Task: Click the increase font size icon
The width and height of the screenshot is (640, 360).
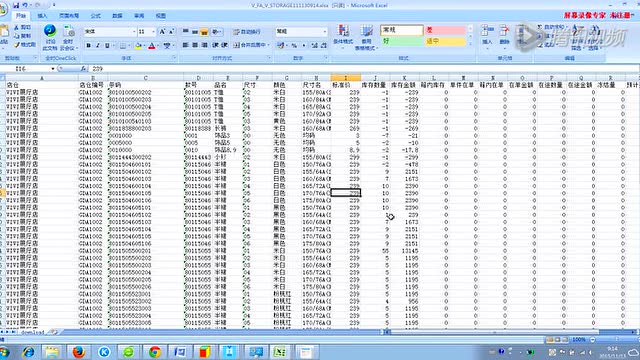Action: pos(162,31)
